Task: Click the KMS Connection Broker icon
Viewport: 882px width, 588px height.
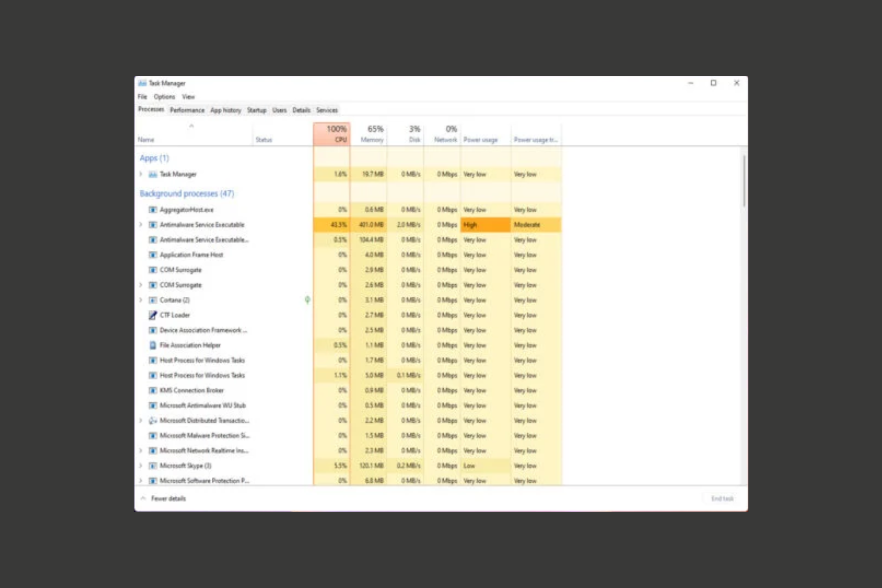Action: click(153, 390)
